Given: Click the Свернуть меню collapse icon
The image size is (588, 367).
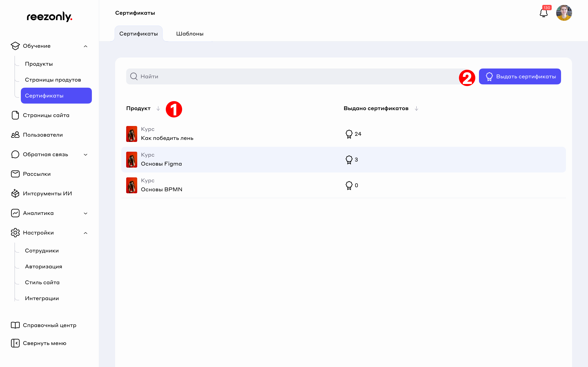Looking at the screenshot, I should (15, 343).
